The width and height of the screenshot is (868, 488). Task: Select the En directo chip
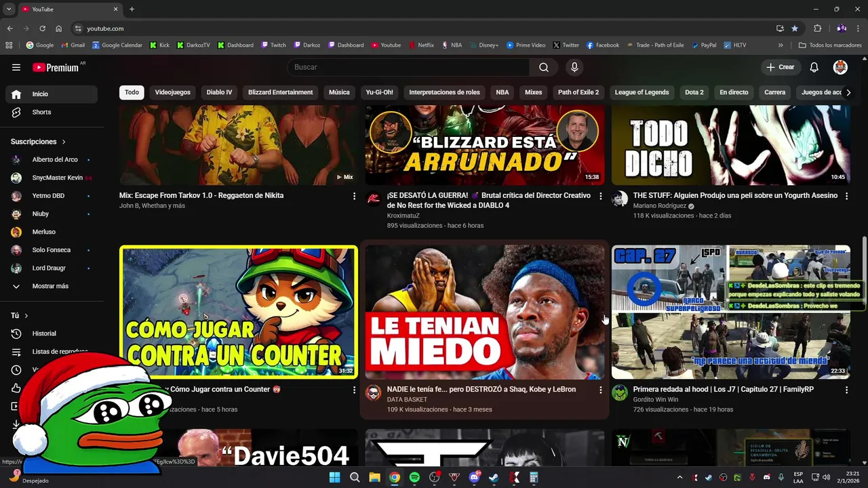point(734,92)
